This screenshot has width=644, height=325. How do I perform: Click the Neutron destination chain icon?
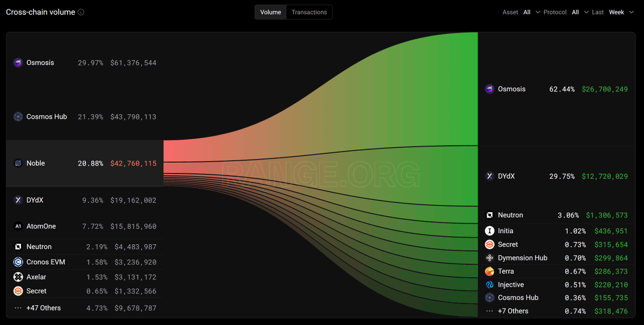[x=489, y=215]
